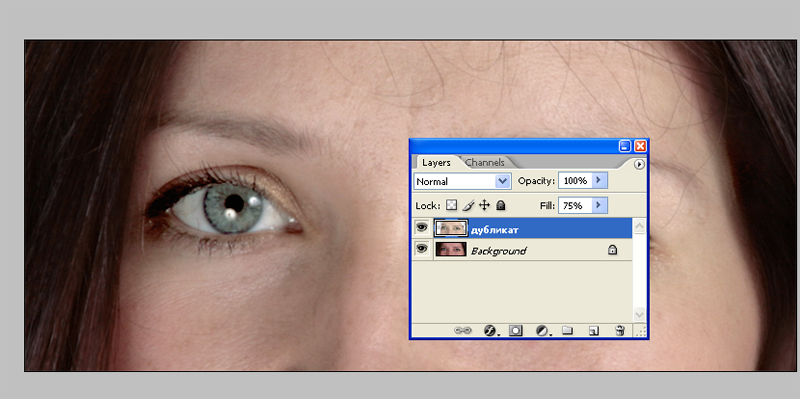Click the Background layer name
This screenshot has height=399, width=800.
(498, 251)
